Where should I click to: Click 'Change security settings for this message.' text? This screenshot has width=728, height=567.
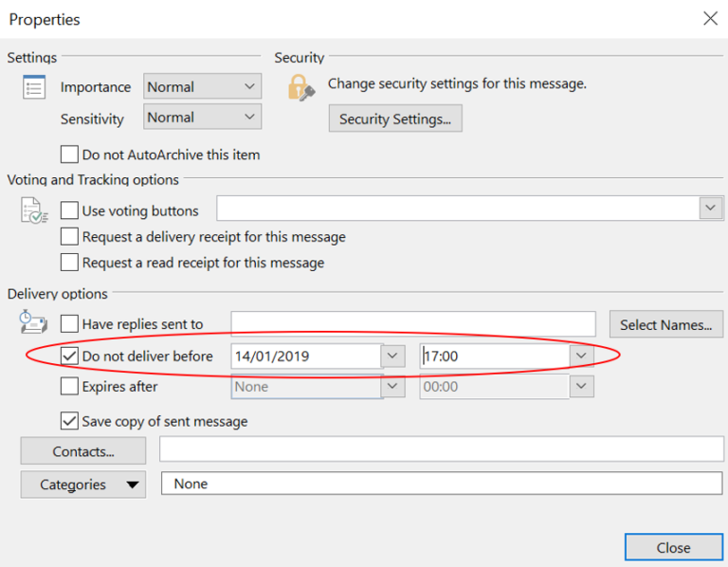457,83
